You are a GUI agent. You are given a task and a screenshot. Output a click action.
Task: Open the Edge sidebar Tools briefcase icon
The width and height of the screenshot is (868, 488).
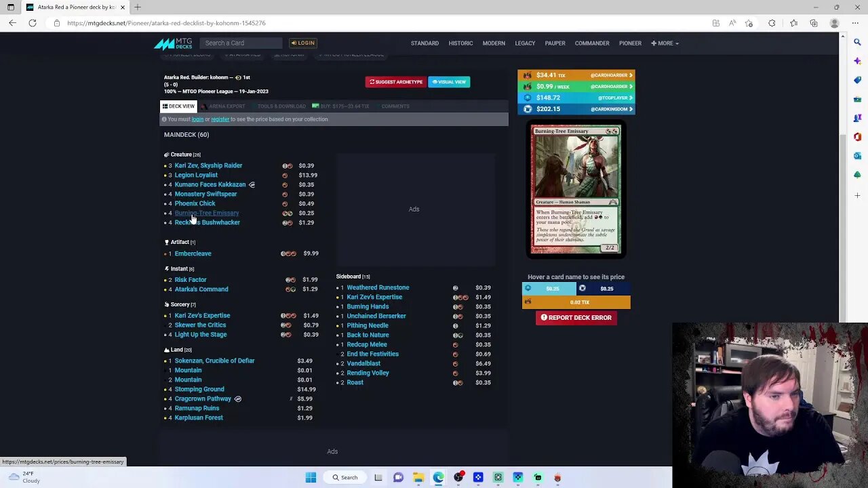click(x=857, y=99)
